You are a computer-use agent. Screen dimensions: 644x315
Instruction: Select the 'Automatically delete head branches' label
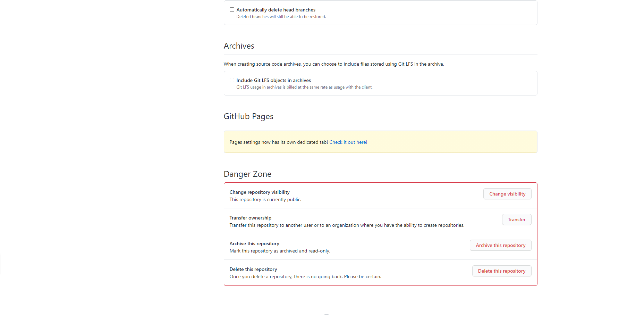pyautogui.click(x=276, y=10)
